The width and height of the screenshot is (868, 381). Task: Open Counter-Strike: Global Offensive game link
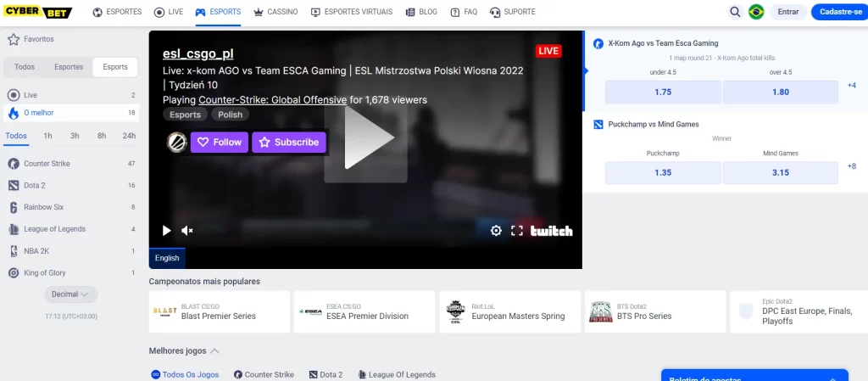pos(273,100)
